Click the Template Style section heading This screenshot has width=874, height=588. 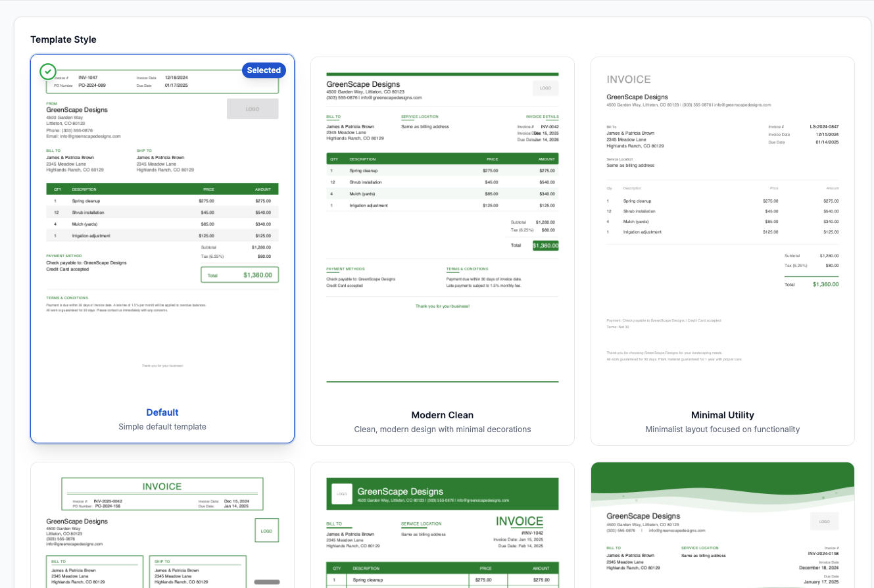(63, 39)
